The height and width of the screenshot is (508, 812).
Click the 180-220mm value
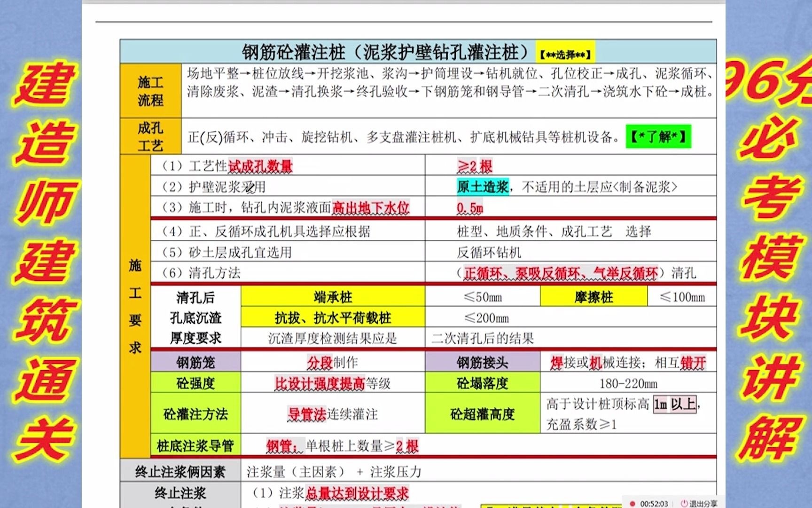(x=628, y=383)
